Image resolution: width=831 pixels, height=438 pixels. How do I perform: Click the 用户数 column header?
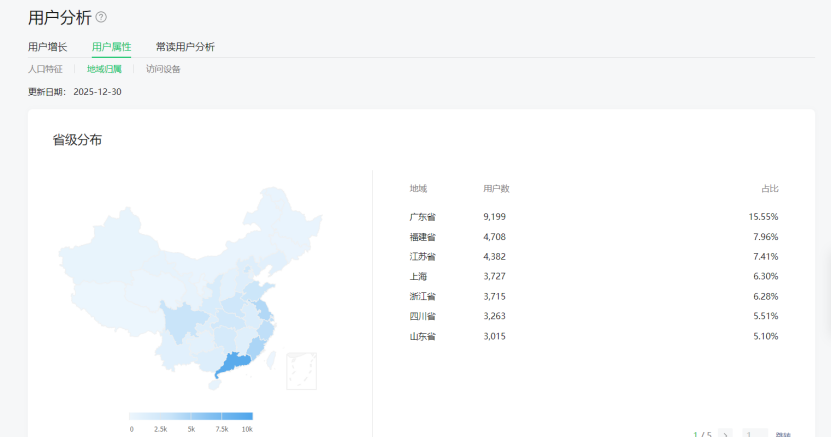pyautogui.click(x=496, y=189)
